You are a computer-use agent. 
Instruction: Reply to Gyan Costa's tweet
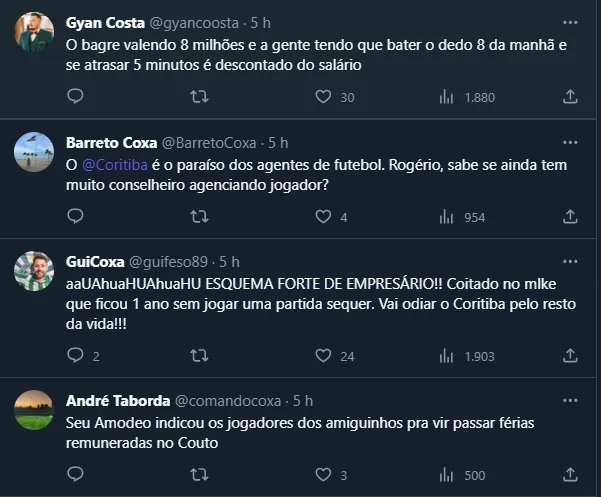pyautogui.click(x=75, y=97)
